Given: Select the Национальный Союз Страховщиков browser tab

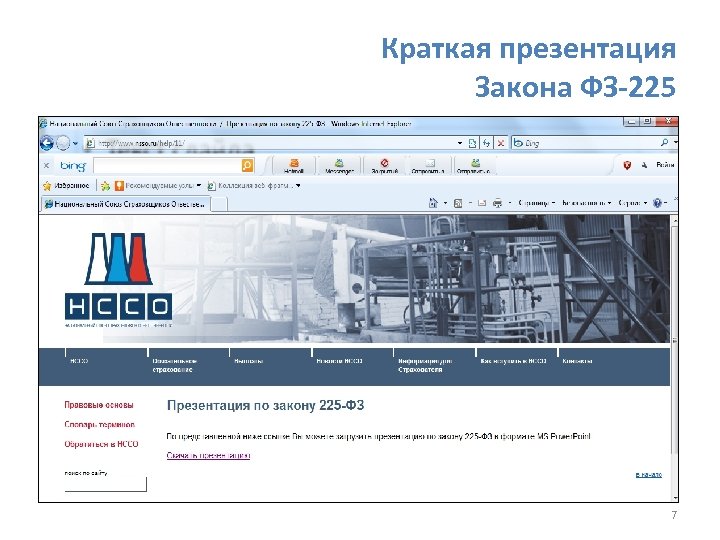Looking at the screenshot, I should [126, 204].
